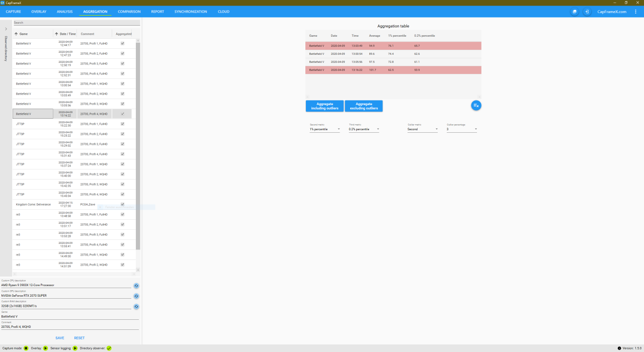Select record re3 2070S, Profil 4, FullHD

[74, 244]
